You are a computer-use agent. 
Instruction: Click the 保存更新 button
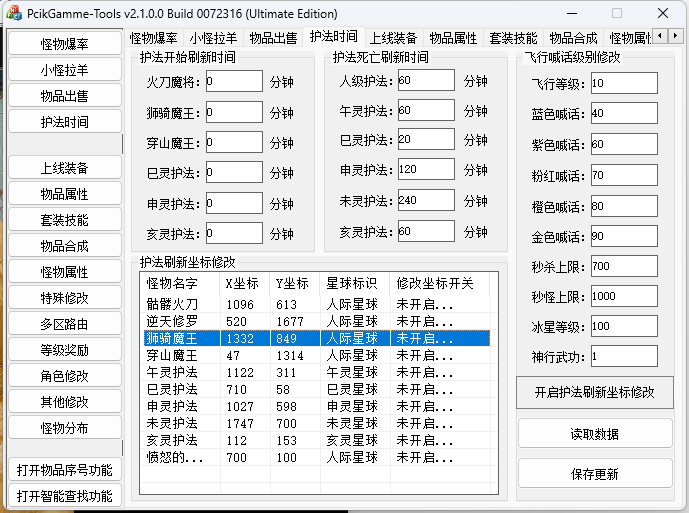595,473
